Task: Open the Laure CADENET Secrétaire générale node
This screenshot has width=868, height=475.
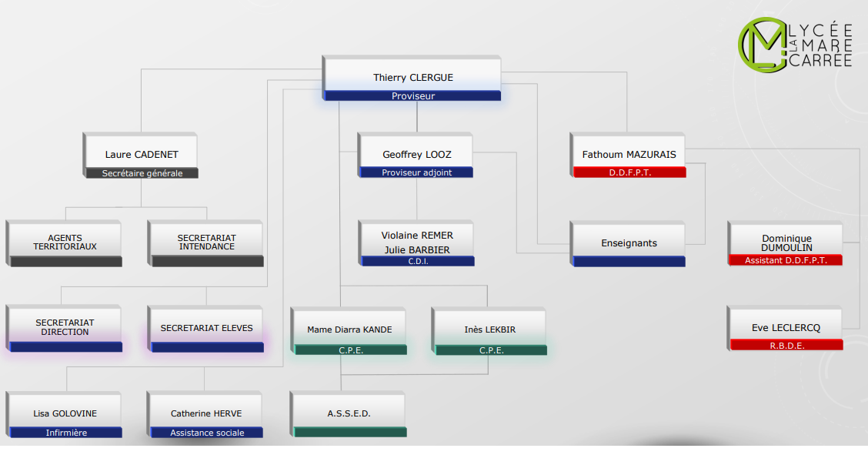Action: [x=141, y=154]
